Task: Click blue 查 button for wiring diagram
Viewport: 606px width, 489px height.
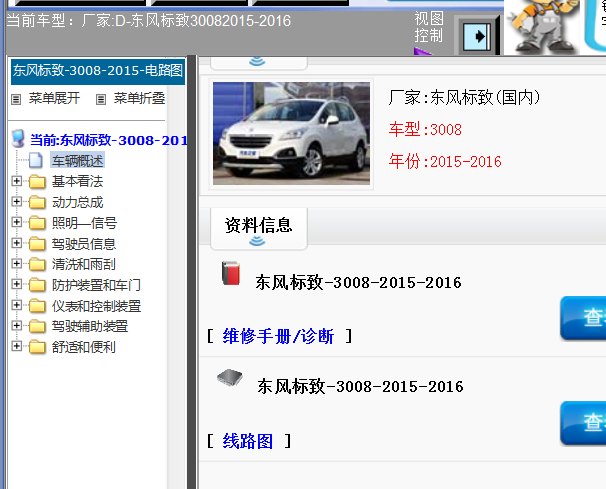Action: tap(583, 423)
